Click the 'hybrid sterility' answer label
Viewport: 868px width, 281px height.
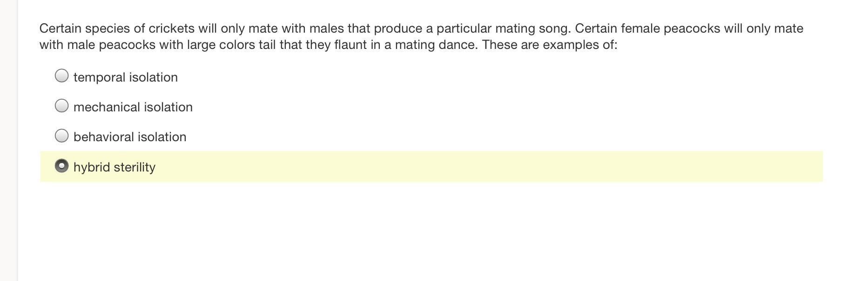(114, 167)
